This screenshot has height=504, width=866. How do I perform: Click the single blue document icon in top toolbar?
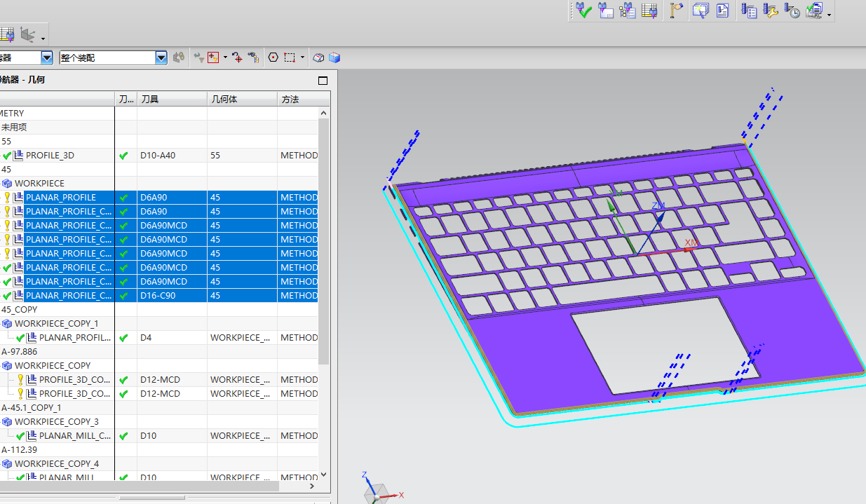(722, 10)
